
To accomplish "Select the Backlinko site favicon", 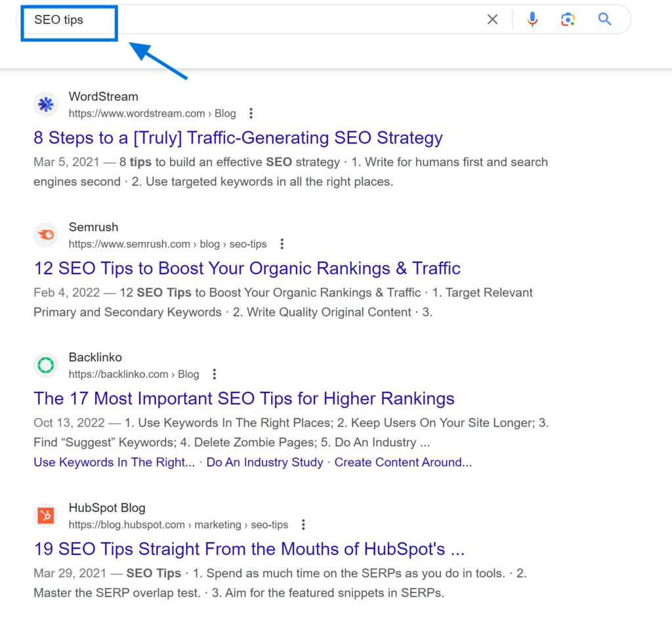I will click(x=45, y=365).
